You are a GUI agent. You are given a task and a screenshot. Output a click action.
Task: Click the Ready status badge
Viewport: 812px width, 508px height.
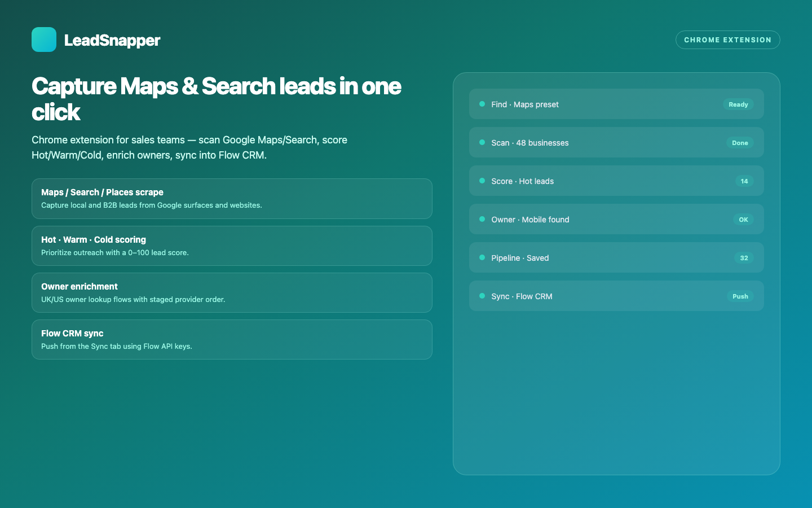pos(738,104)
